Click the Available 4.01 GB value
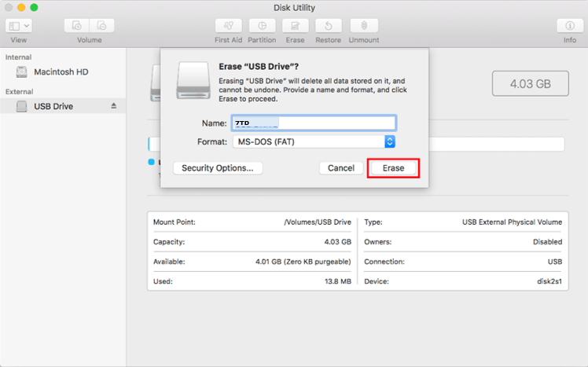This screenshot has height=367, width=588. 303,262
